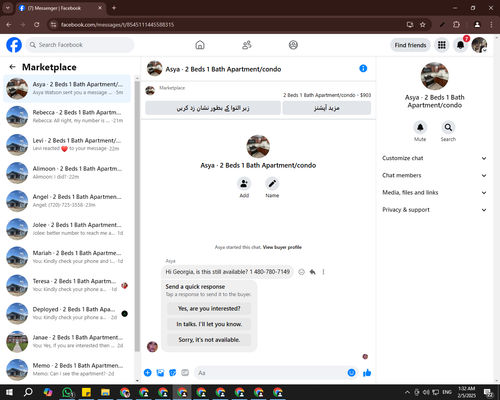The height and width of the screenshot is (400, 500).
Task: Open chat with Alimoon
Action: pyautogui.click(x=67, y=173)
